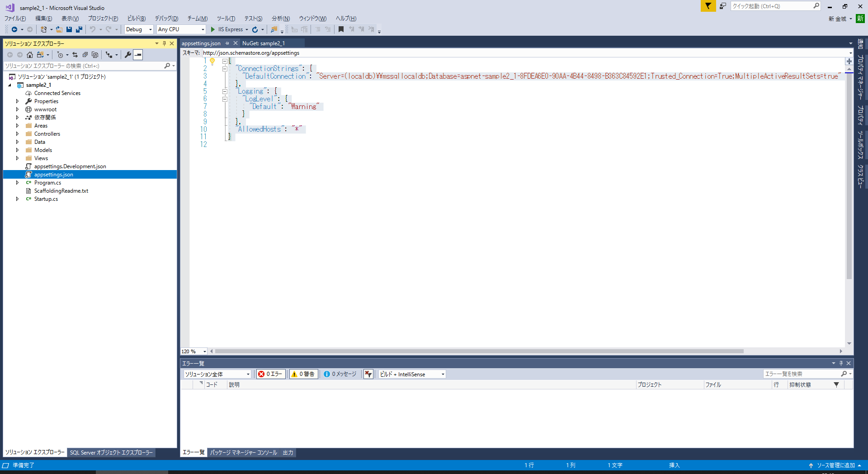
Task: Open the Error List scope dropdown showing ソリューション全体
Action: click(x=217, y=374)
